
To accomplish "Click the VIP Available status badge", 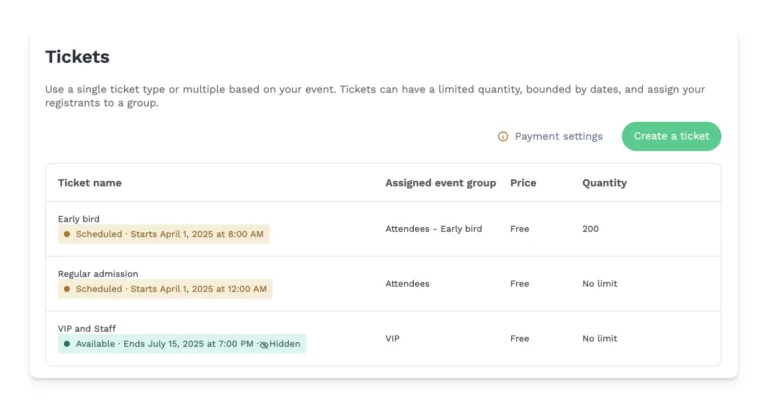I will 182,344.
